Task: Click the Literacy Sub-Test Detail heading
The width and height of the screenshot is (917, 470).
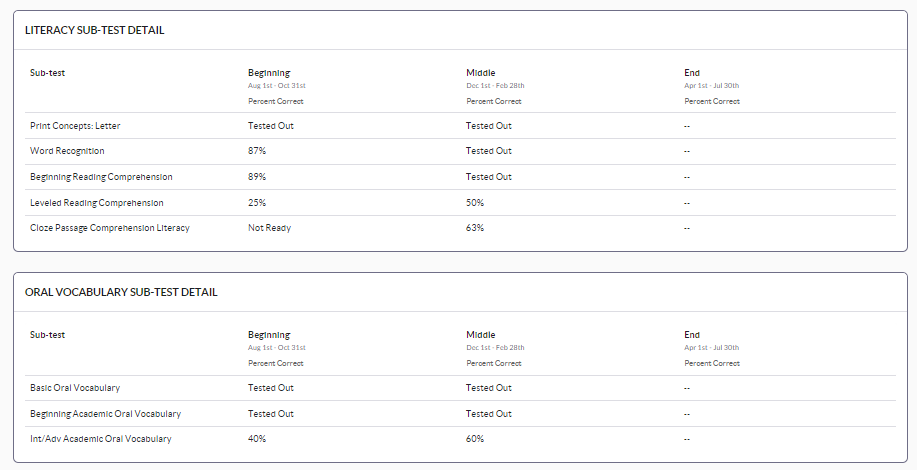Action: [x=94, y=30]
